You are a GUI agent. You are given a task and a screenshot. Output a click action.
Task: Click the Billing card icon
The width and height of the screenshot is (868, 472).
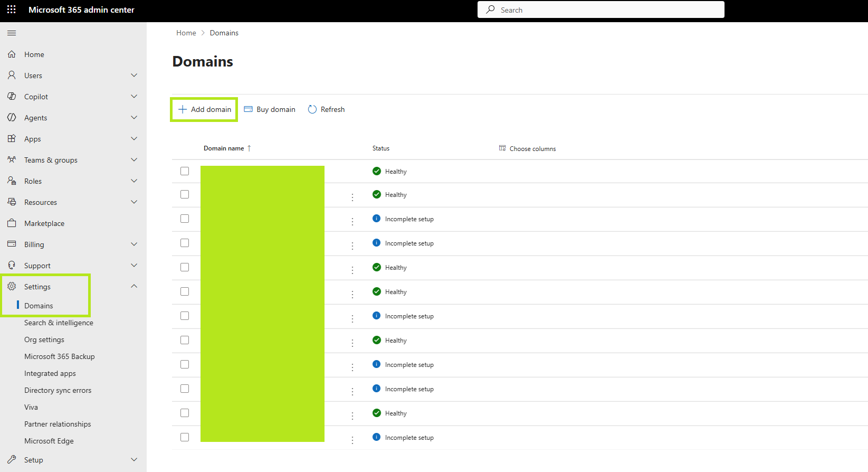(x=12, y=244)
